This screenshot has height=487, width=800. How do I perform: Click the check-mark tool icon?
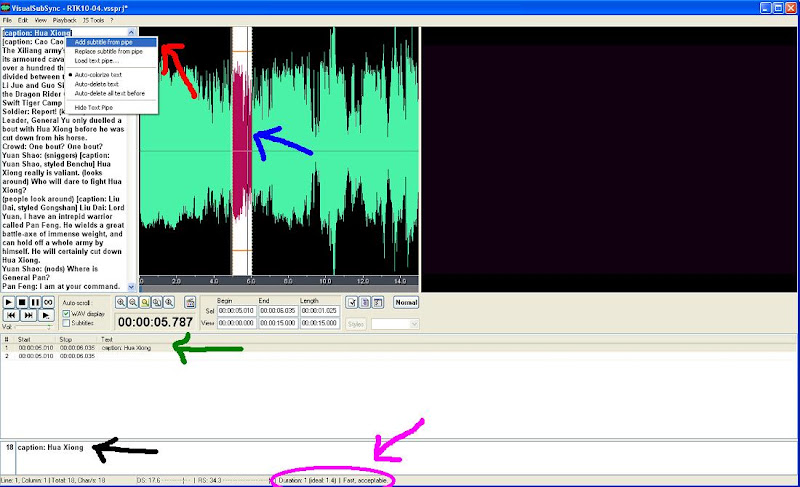coord(352,302)
